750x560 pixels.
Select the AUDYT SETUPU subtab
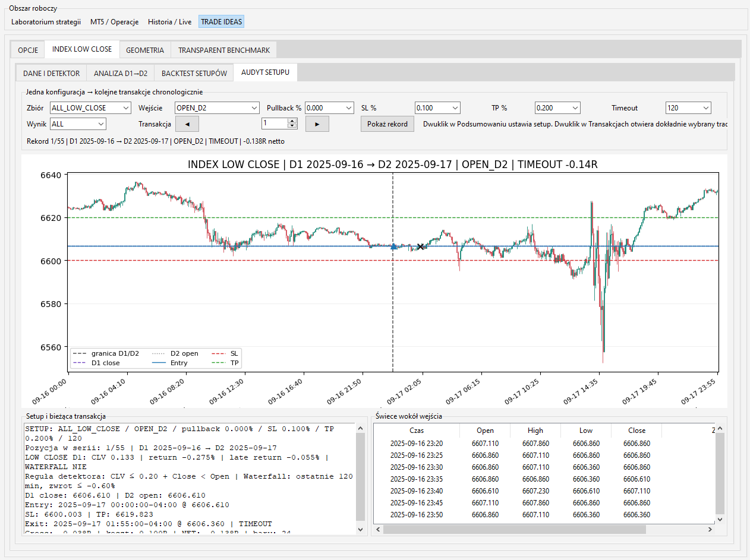(x=266, y=72)
